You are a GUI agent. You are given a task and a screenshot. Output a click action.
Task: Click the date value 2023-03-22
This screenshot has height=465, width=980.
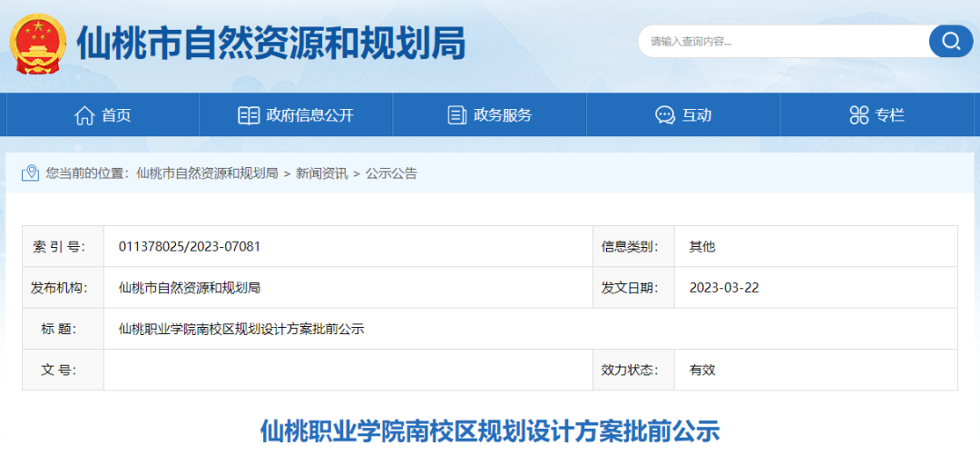click(724, 288)
